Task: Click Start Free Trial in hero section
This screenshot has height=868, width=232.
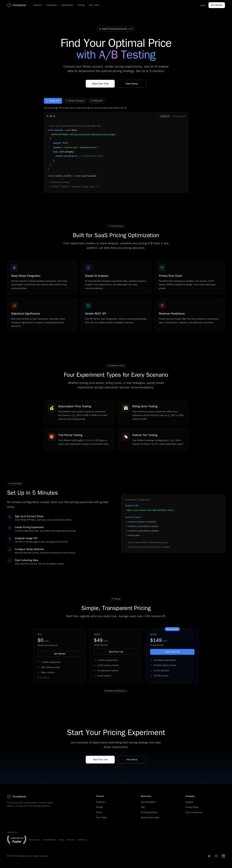Action: pos(100,84)
